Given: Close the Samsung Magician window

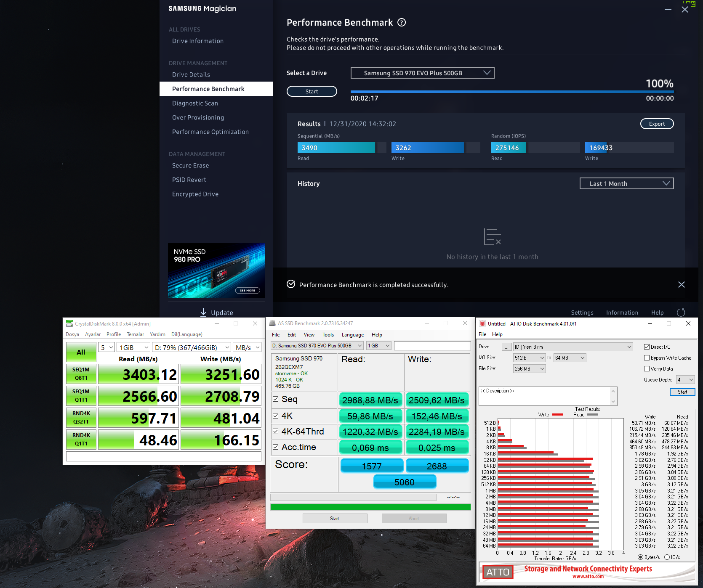Looking at the screenshot, I should (x=685, y=10).
